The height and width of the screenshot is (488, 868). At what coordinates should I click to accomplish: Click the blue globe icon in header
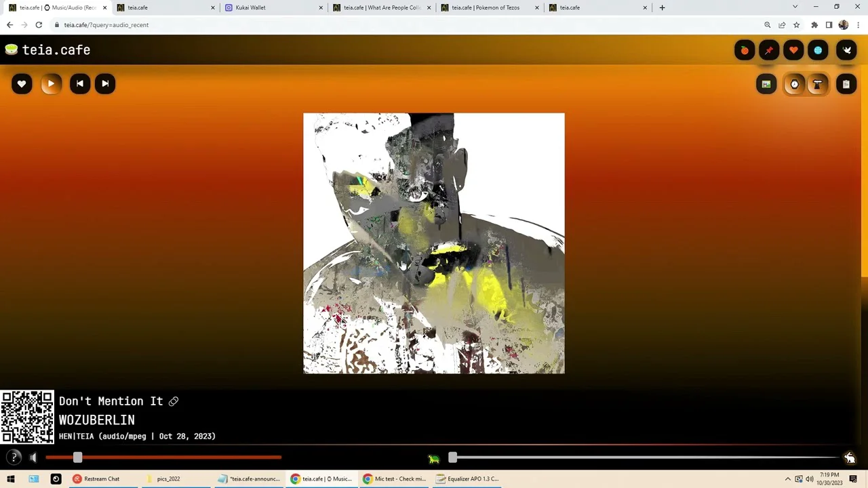818,50
